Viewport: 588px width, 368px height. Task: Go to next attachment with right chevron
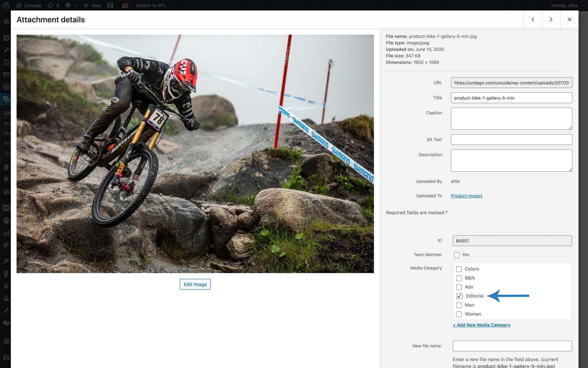point(551,20)
